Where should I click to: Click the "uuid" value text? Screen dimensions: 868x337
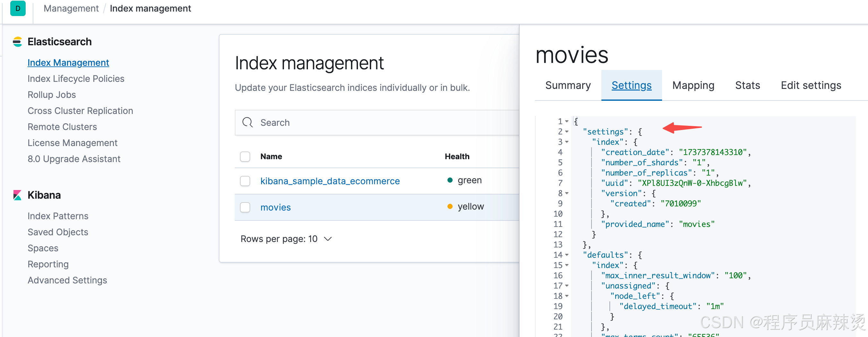692,183
